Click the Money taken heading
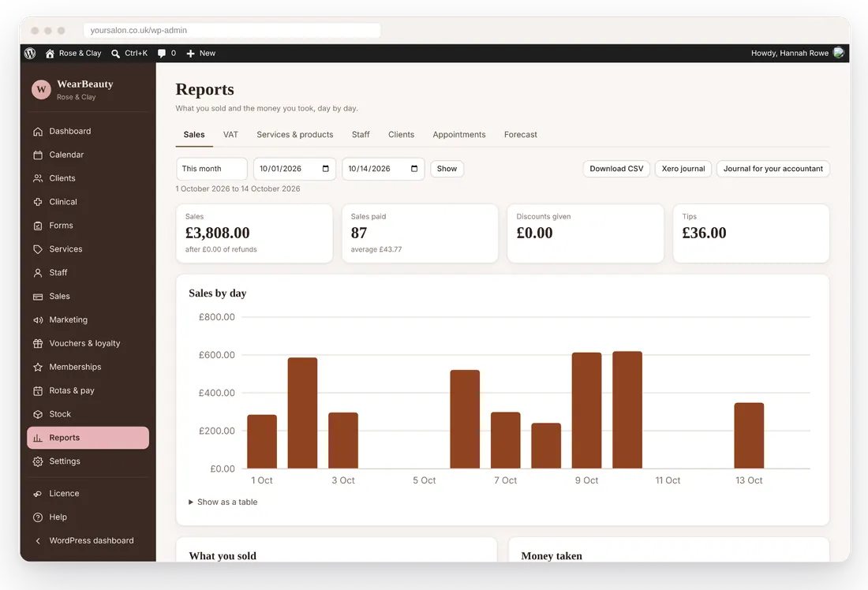The image size is (868, 590). pyautogui.click(x=552, y=555)
